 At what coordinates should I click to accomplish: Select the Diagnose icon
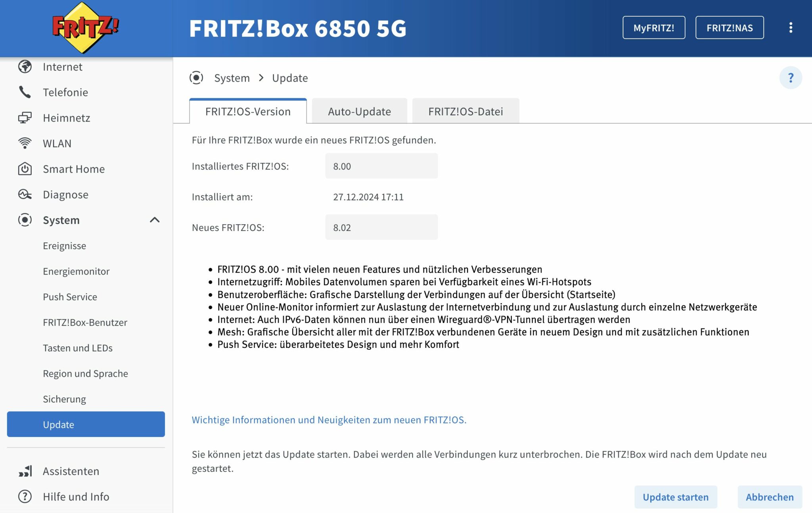point(25,195)
